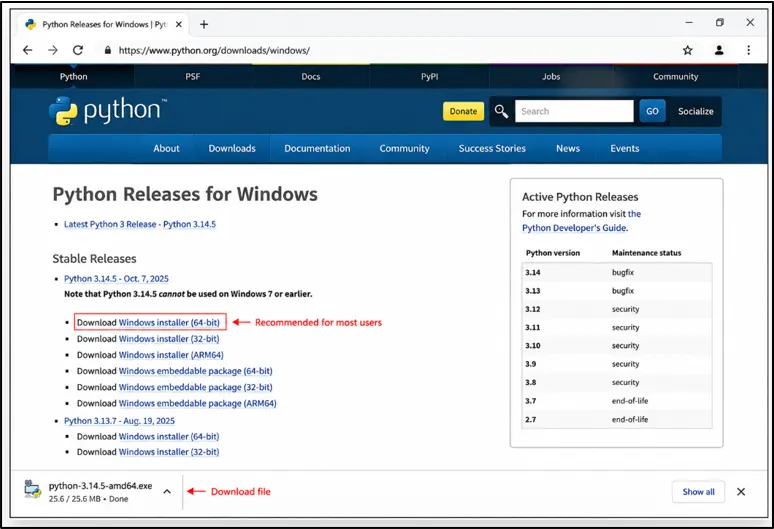This screenshot has height=529, width=774.
Task: Open the Events menu
Action: pyautogui.click(x=624, y=149)
